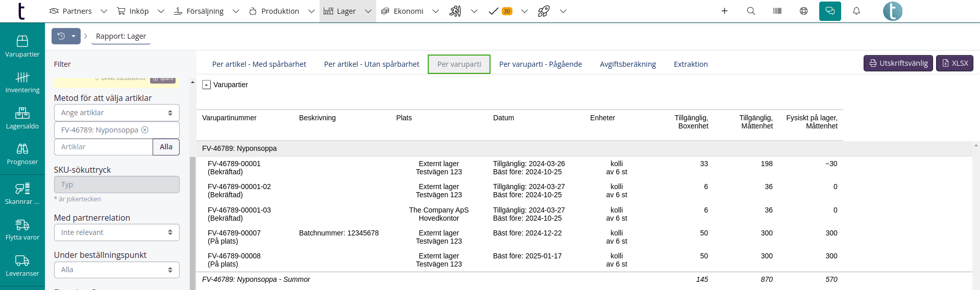
Task: Click the Utskriftsvänlig button
Action: coord(898,63)
